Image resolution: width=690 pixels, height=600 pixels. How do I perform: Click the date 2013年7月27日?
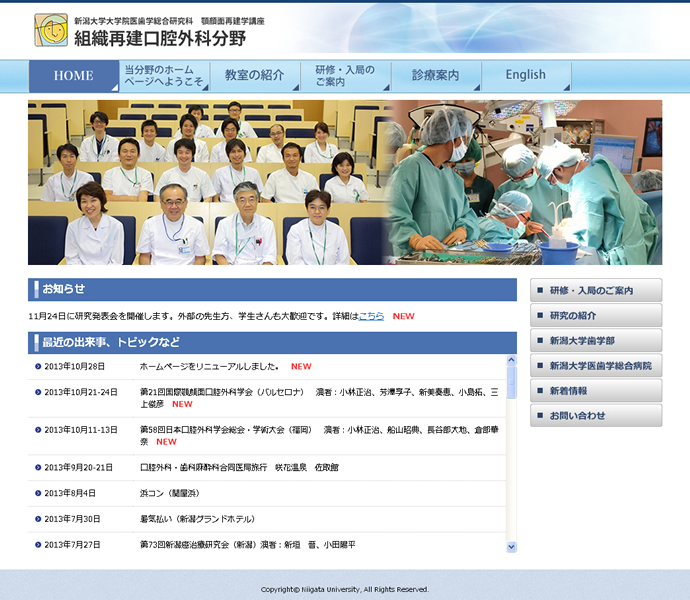pos(72,545)
